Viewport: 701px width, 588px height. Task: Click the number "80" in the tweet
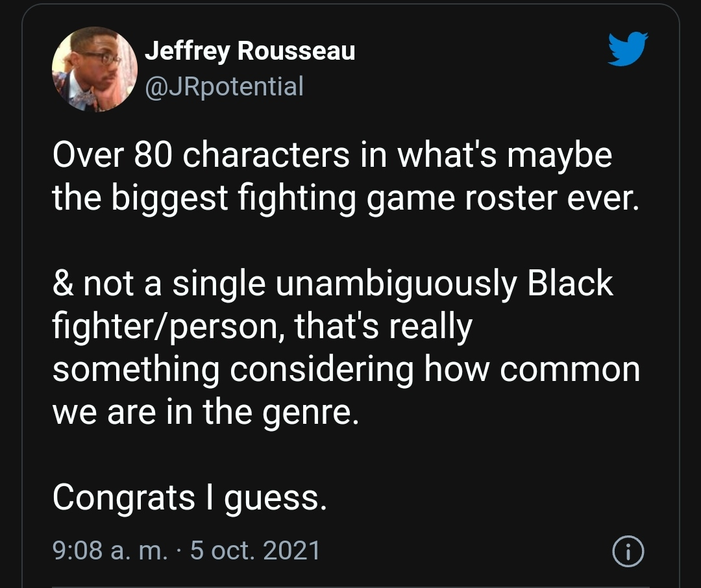(x=153, y=155)
